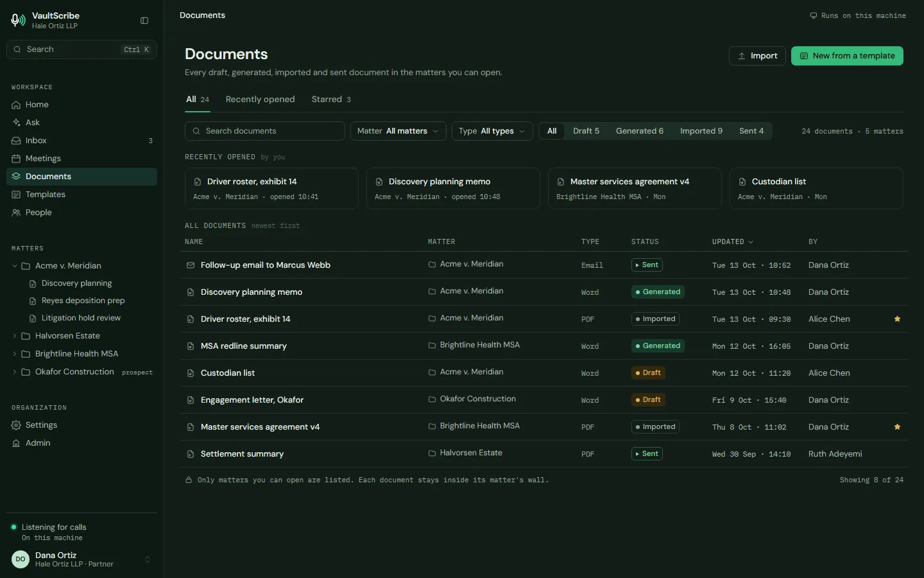Open the Matter filter dropdown

click(398, 131)
